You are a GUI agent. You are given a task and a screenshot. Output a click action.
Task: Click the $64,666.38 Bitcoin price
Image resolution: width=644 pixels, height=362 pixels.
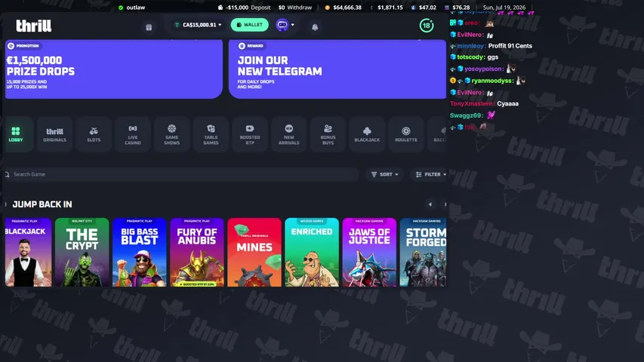click(343, 8)
